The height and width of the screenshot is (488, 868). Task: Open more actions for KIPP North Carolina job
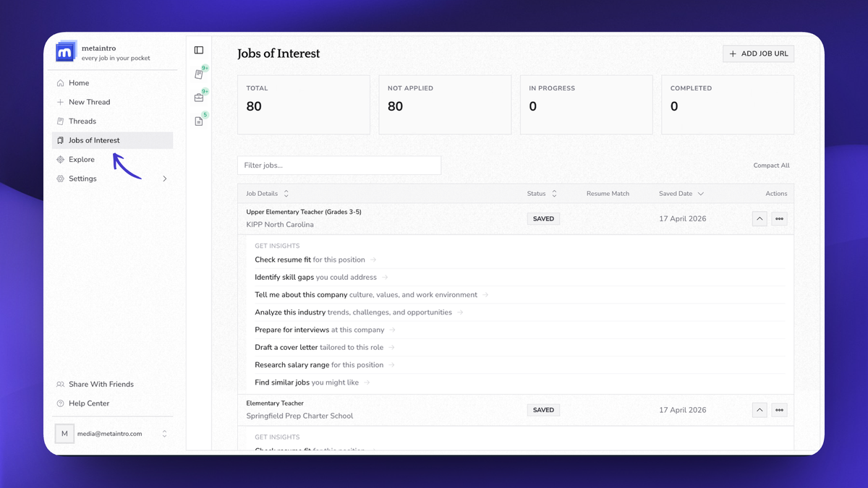pyautogui.click(x=779, y=218)
